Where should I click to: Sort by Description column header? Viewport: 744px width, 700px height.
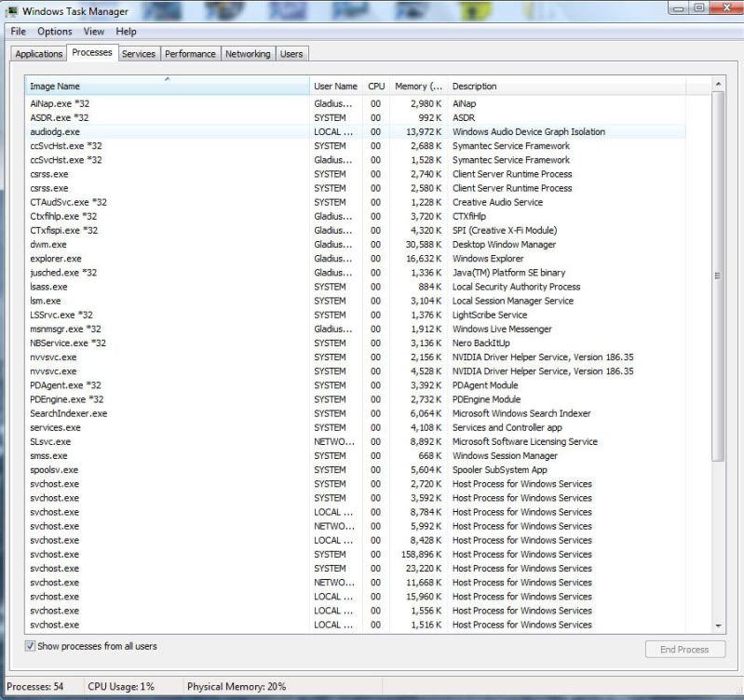pos(566,86)
